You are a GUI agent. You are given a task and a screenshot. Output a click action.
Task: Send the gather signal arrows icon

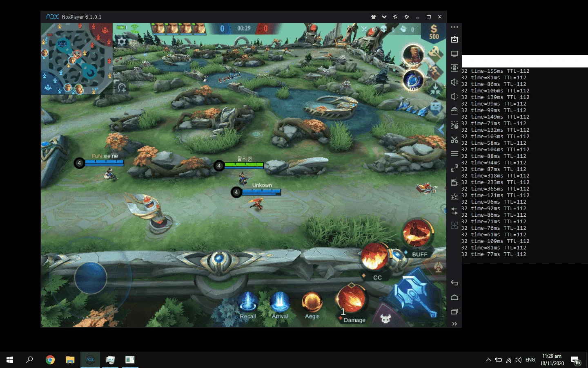[435, 90]
